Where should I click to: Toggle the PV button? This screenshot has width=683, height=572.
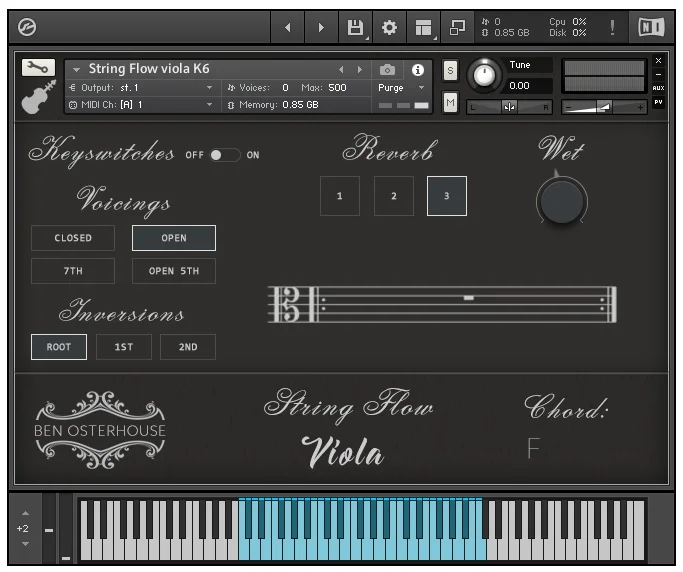[x=658, y=102]
